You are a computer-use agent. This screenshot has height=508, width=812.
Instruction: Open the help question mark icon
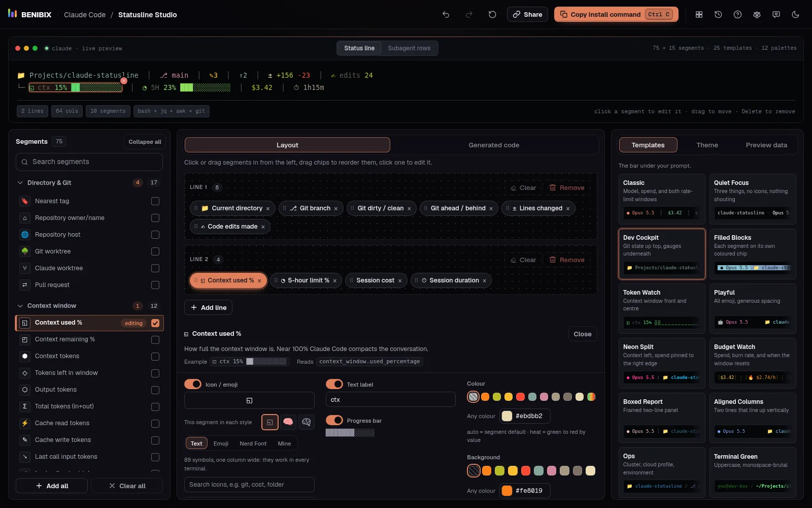(x=737, y=15)
